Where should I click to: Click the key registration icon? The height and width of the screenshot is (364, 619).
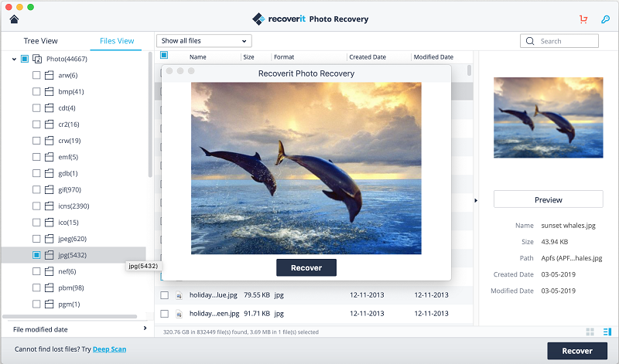click(x=605, y=19)
